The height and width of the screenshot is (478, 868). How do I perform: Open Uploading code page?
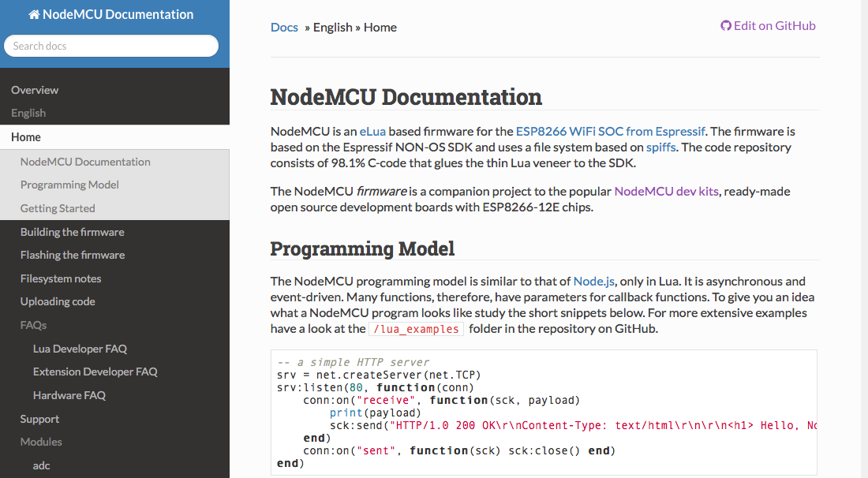[58, 301]
